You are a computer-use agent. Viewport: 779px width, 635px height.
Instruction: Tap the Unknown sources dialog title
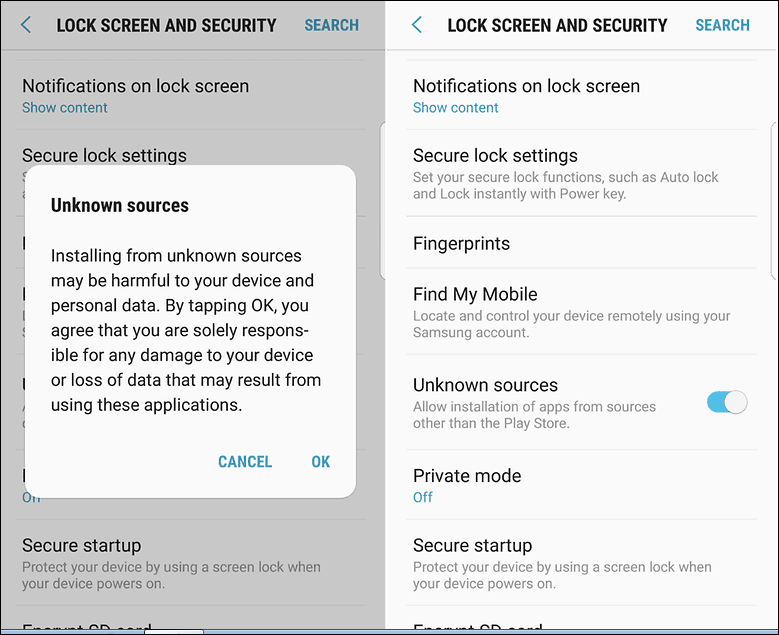click(119, 206)
